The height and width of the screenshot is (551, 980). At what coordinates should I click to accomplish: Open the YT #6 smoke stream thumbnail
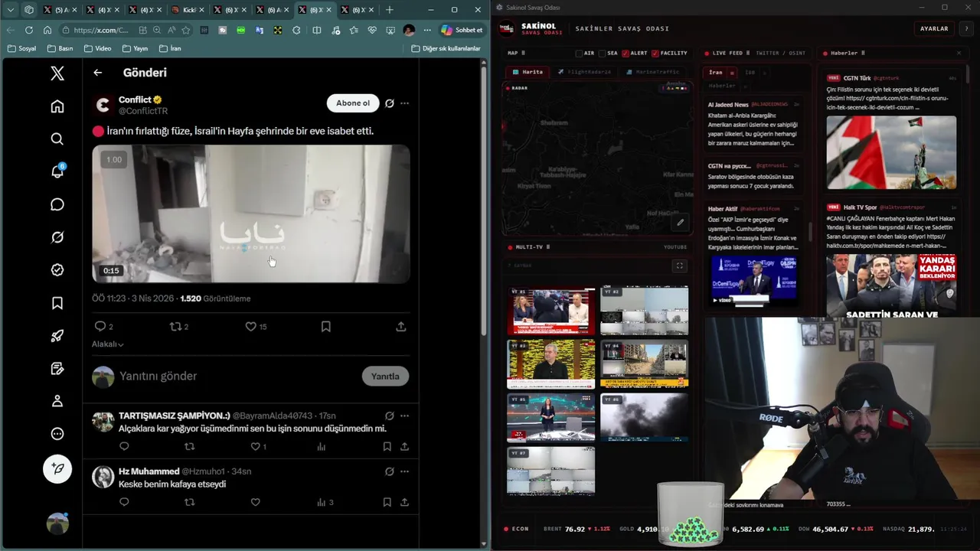click(x=644, y=417)
